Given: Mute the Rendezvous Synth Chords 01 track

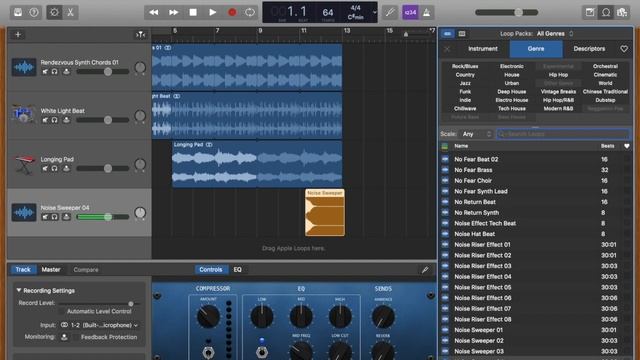Looking at the screenshot, I should pos(45,72).
